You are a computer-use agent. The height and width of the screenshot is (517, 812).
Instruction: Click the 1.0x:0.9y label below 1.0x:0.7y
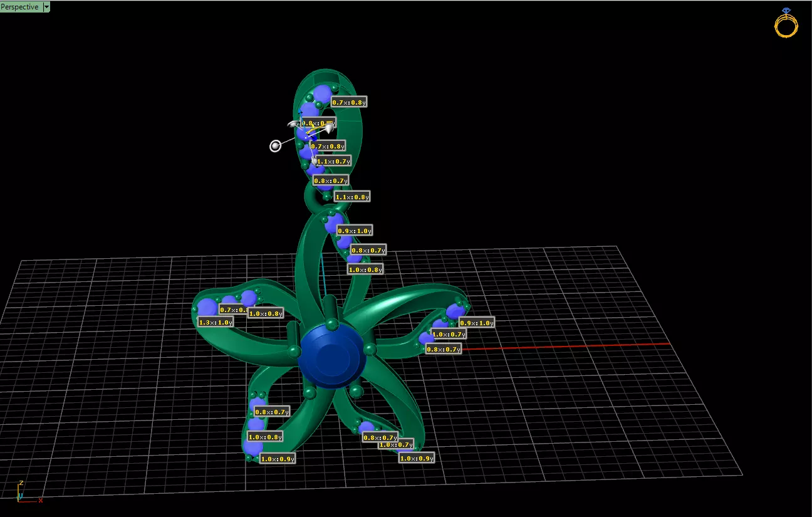[x=417, y=458]
